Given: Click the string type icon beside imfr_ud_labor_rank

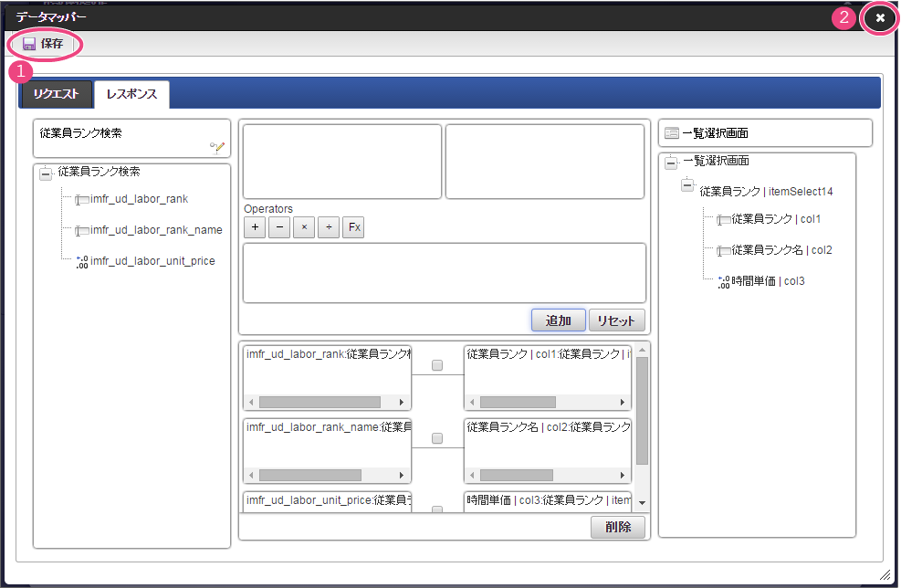Looking at the screenshot, I should point(81,200).
